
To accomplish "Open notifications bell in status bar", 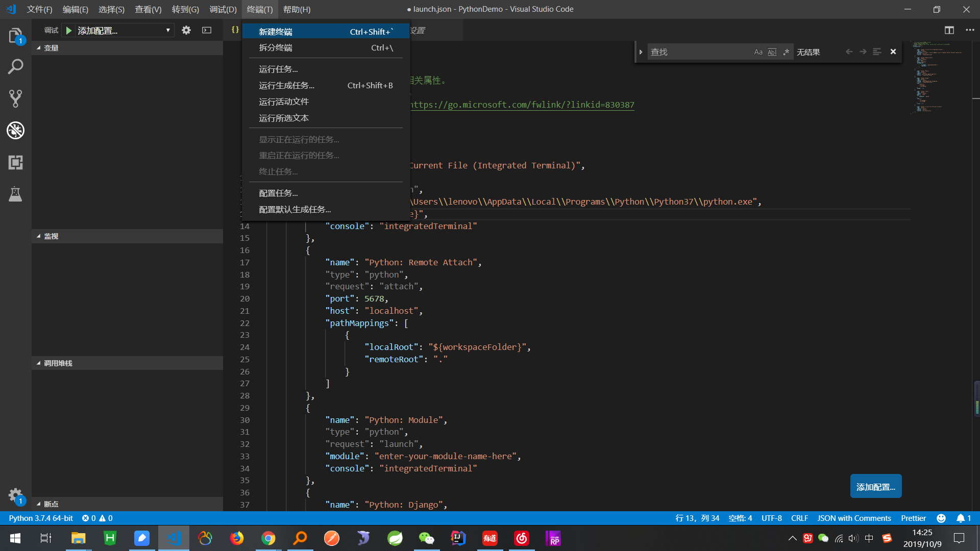I will point(964,518).
